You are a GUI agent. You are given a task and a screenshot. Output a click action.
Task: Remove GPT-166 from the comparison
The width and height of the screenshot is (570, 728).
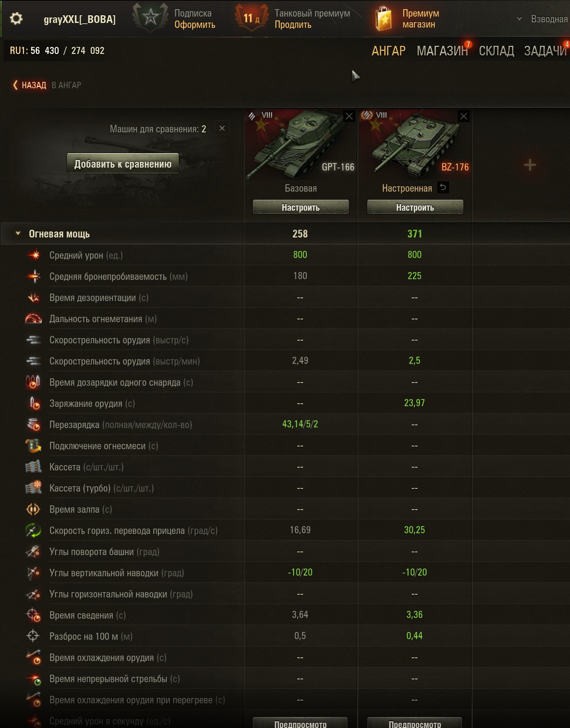(349, 116)
